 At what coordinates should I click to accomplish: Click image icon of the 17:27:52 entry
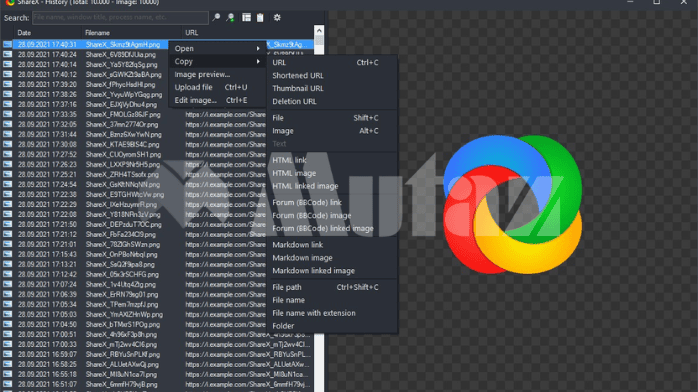[8, 154]
